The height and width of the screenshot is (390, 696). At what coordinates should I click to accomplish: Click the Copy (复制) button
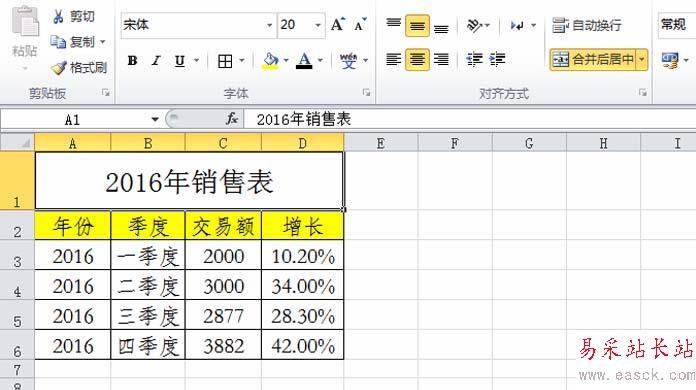72,42
